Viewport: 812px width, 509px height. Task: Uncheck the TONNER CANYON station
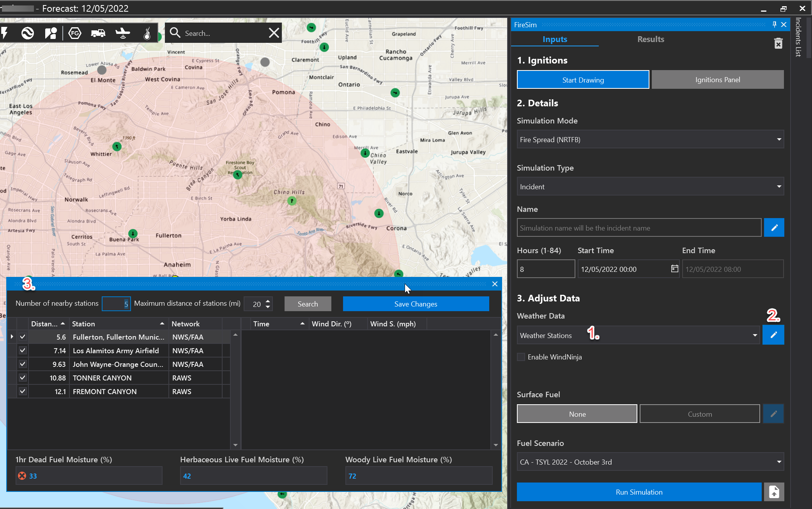pos(23,378)
